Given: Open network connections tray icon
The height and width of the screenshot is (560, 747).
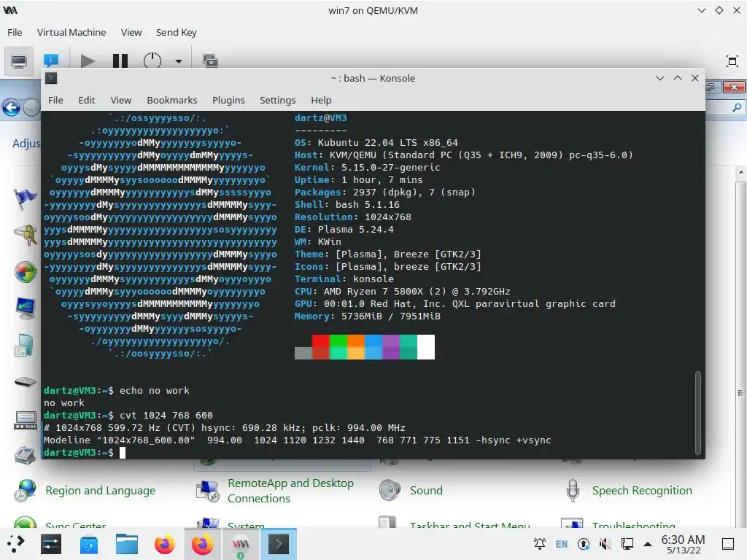Looking at the screenshot, I should pyautogui.click(x=627, y=544).
